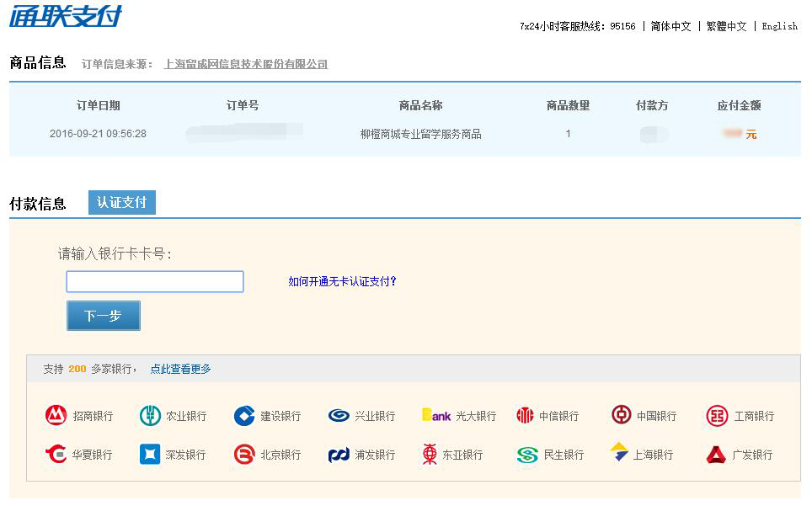
Task: Click the 中国银行 bank name text
Action: 657,416
